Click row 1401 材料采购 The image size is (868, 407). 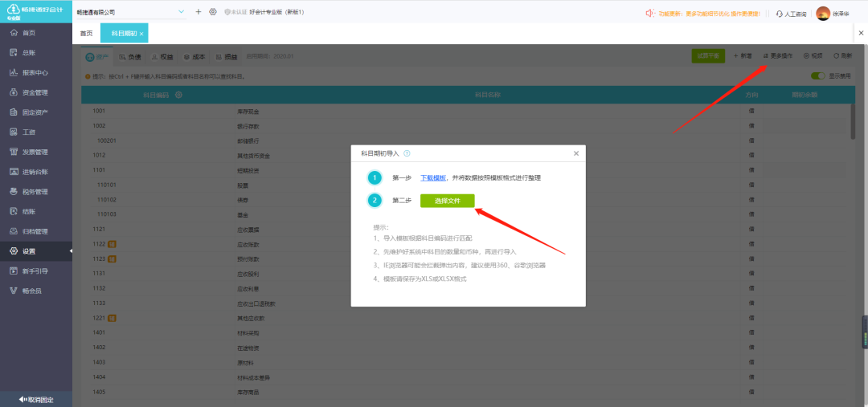[x=465, y=333]
